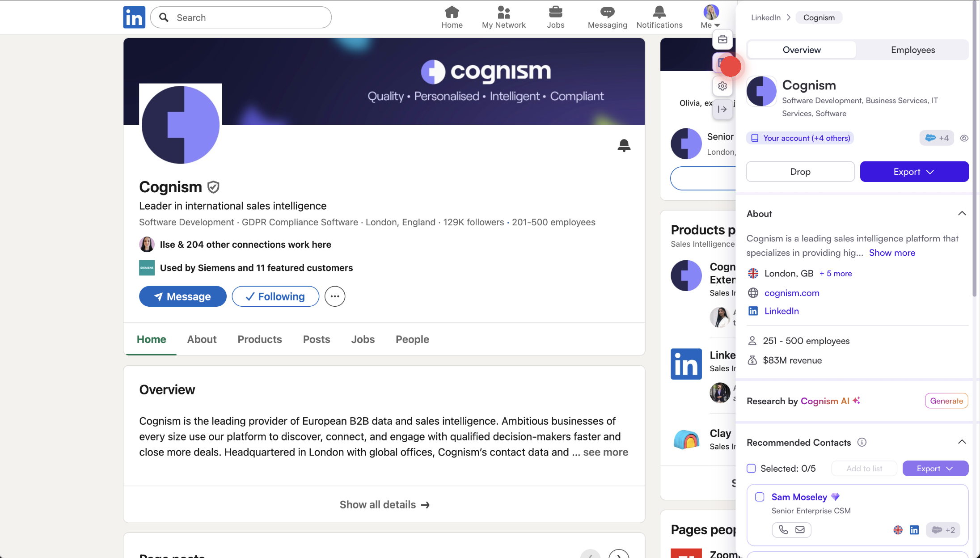980x558 pixels.
Task: Open the People tab on company page
Action: [x=412, y=339]
